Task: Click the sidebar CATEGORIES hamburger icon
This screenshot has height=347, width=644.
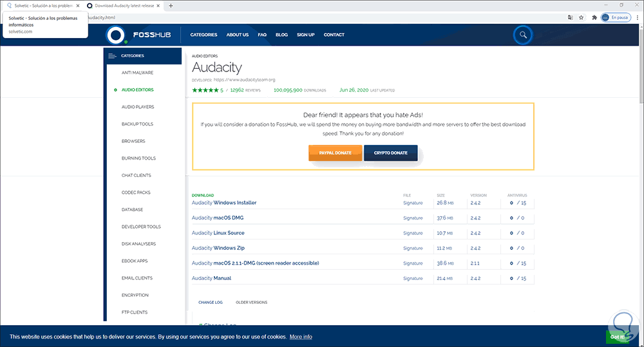Action: coord(112,56)
